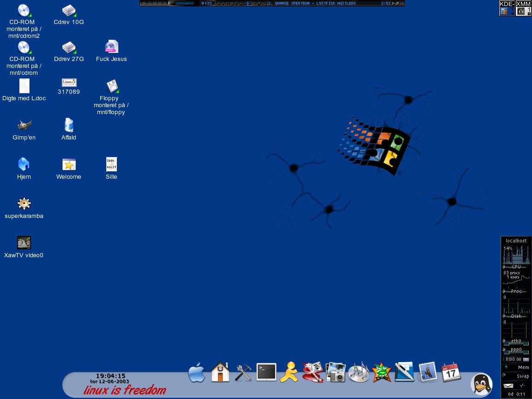
Task: Open the Fuck Jesus web link icon
Action: coord(112,47)
